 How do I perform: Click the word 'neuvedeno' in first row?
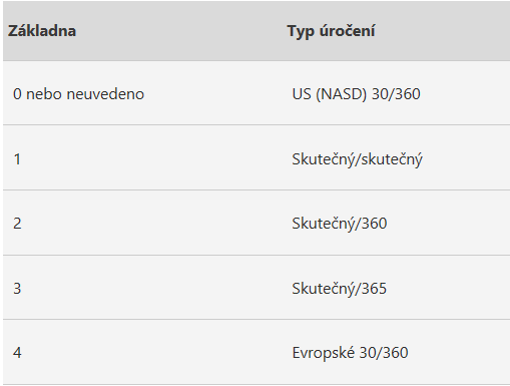click(105, 94)
